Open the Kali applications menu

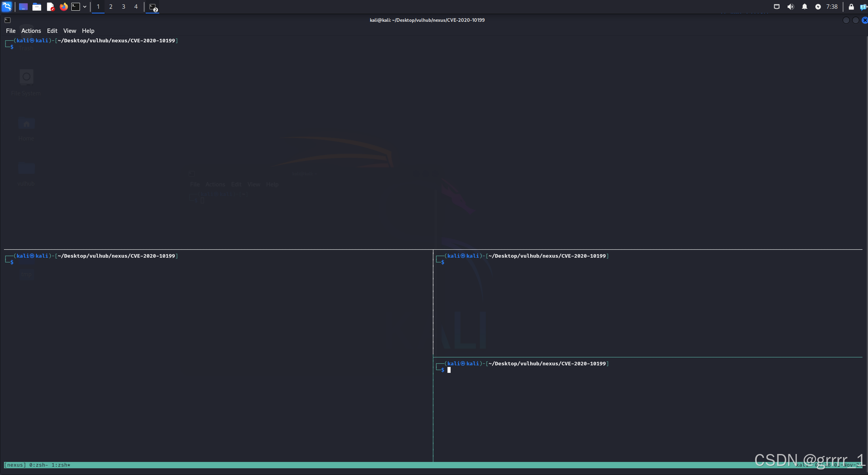7,7
